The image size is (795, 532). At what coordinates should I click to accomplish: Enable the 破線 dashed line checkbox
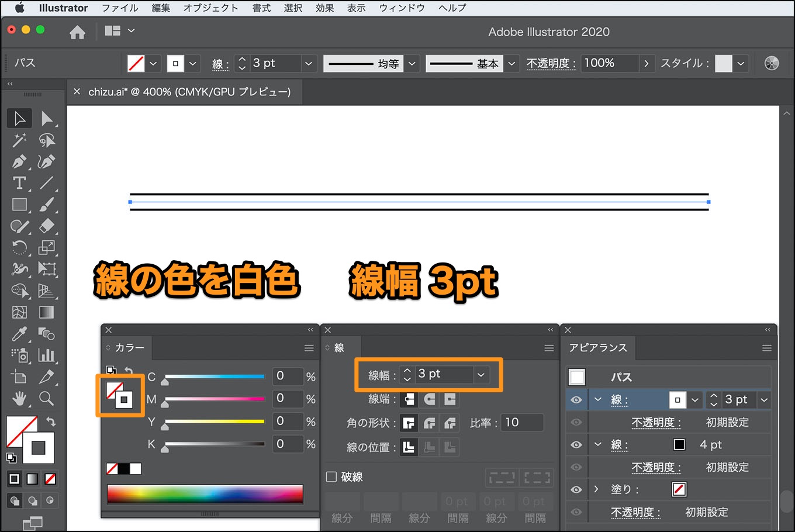(x=331, y=476)
